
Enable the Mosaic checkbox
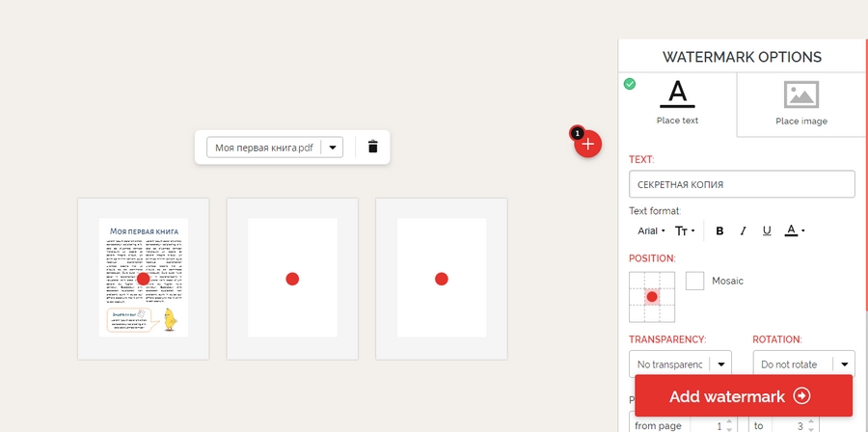(694, 281)
